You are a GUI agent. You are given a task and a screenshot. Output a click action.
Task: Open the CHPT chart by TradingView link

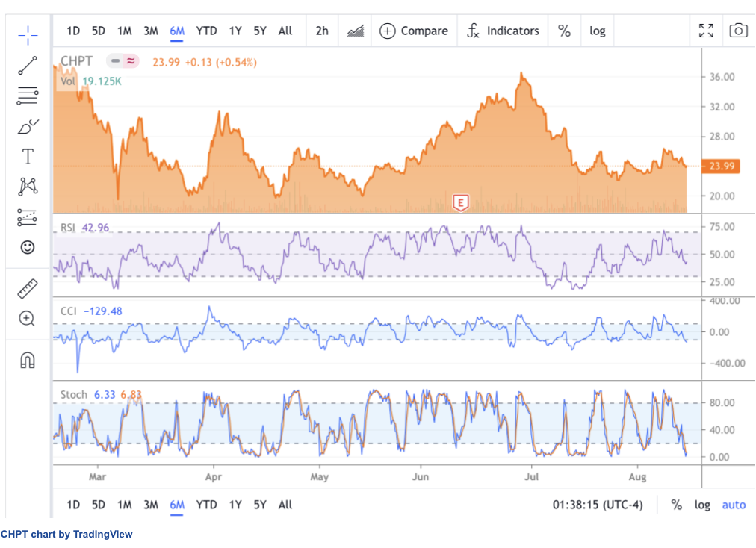click(66, 534)
